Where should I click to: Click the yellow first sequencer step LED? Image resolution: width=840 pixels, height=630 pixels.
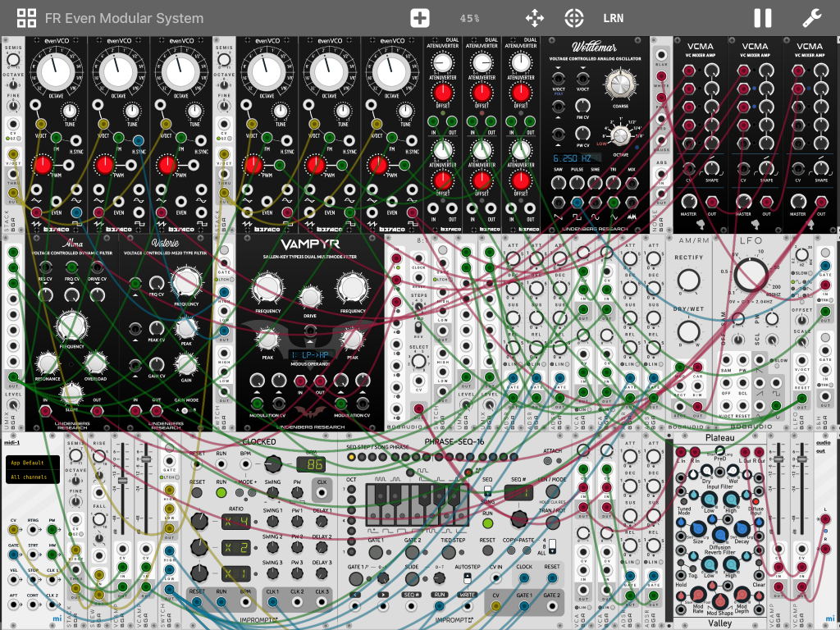[351, 458]
